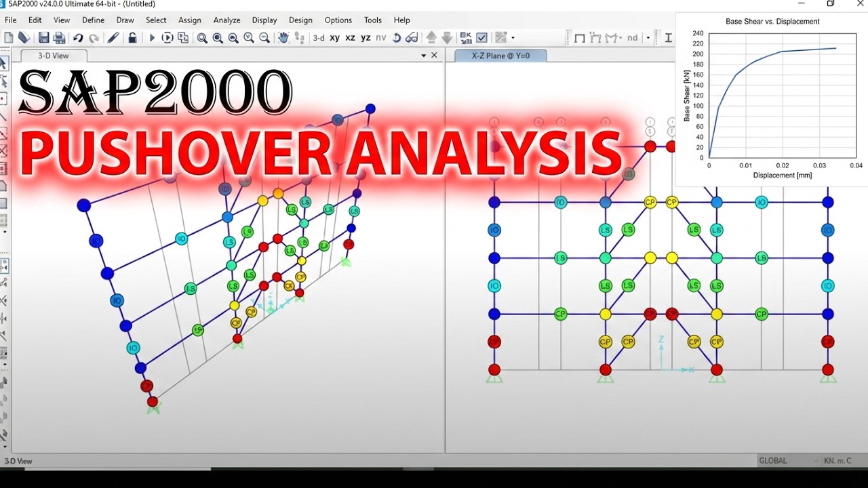Click the Redo arrow icon
This screenshot has width=868, height=488.
tap(94, 38)
